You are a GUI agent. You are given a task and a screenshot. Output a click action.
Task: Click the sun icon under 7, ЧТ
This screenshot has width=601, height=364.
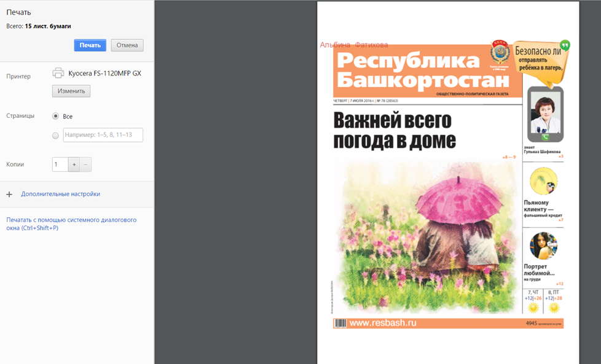point(533,308)
